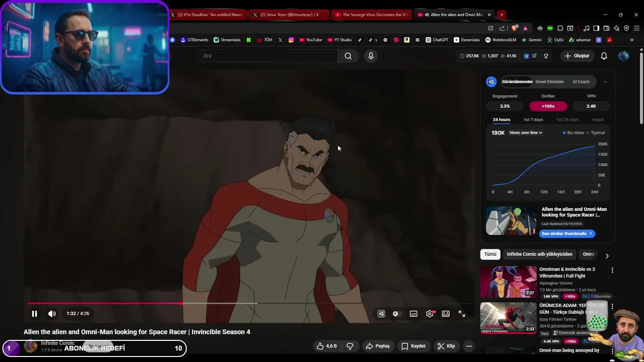Click vidIQ trophy icon in header
The width and height of the screenshot is (644, 362).
pos(546,56)
